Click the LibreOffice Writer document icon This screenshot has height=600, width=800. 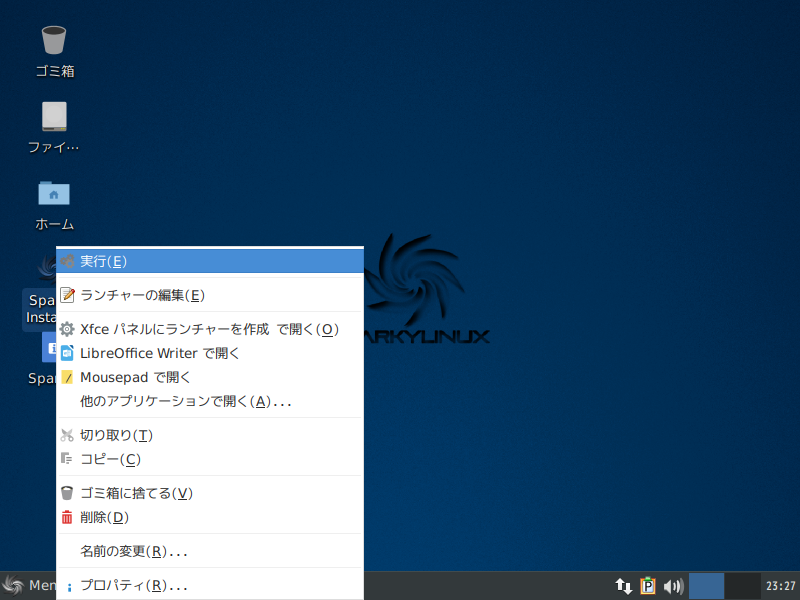[x=67, y=353]
